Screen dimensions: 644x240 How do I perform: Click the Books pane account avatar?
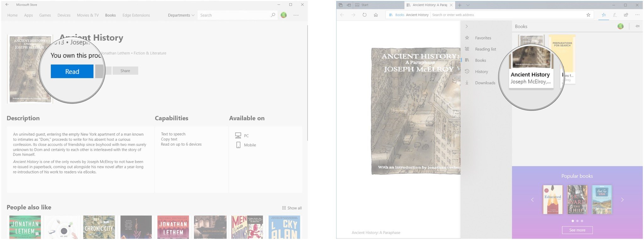pos(620,26)
